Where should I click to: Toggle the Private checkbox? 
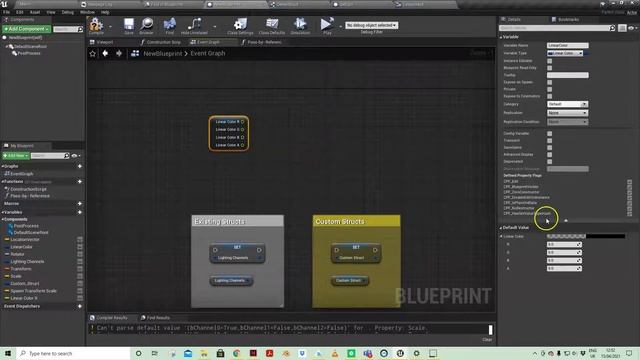click(549, 89)
